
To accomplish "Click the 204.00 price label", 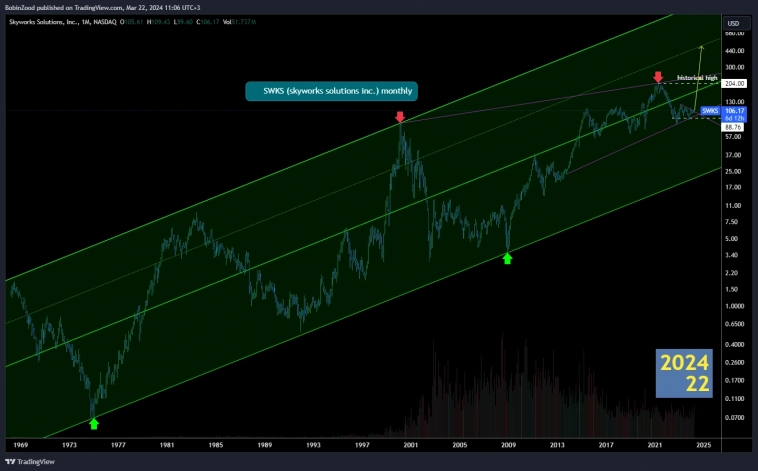I will pos(734,84).
